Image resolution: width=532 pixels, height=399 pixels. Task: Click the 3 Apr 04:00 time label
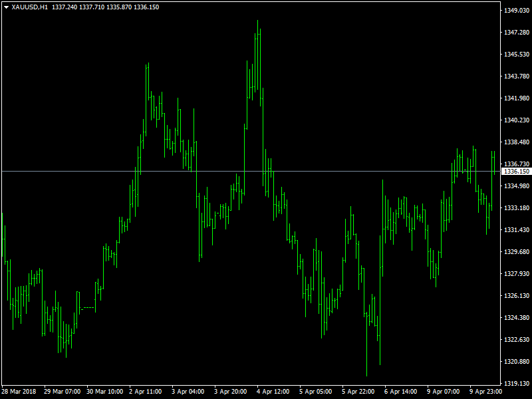point(188,392)
